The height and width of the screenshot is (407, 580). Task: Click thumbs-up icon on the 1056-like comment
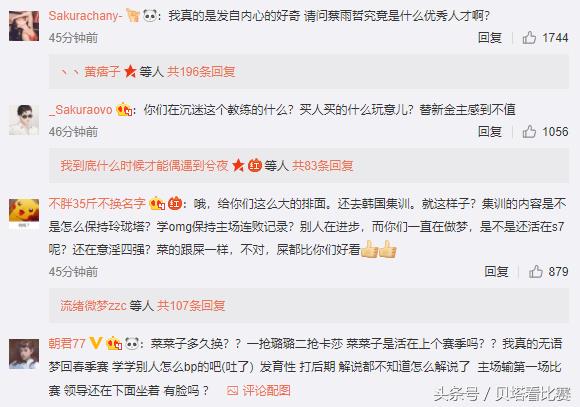[529, 131]
